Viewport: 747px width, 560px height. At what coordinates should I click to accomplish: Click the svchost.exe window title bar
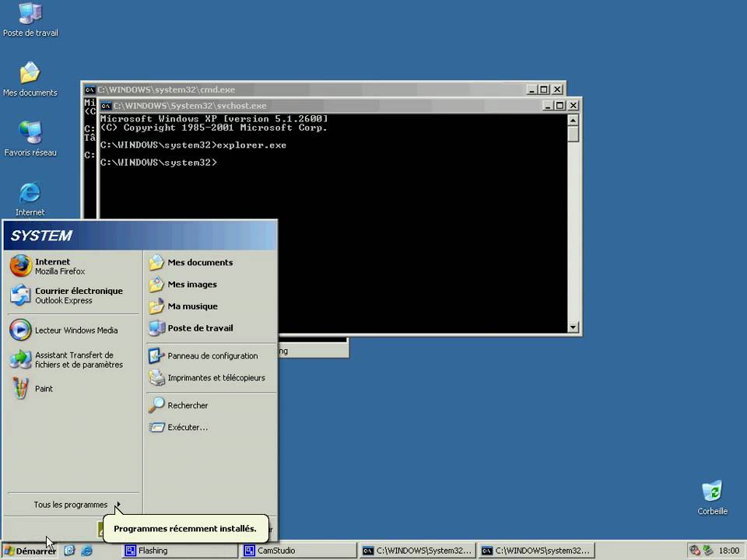pos(319,106)
